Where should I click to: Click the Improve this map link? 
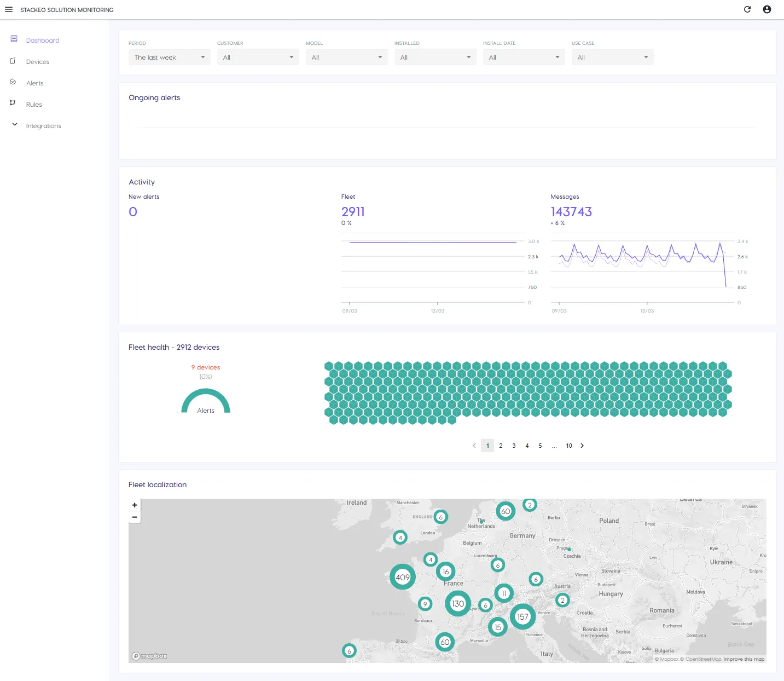click(x=744, y=659)
